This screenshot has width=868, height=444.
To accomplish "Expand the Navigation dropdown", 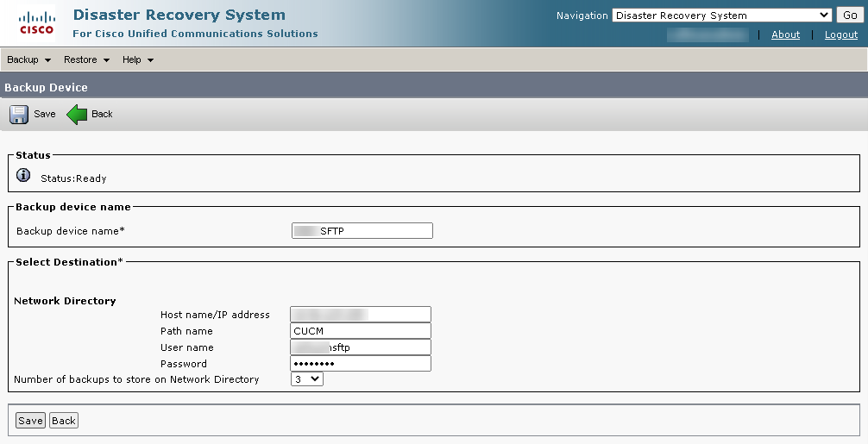I will (x=722, y=16).
